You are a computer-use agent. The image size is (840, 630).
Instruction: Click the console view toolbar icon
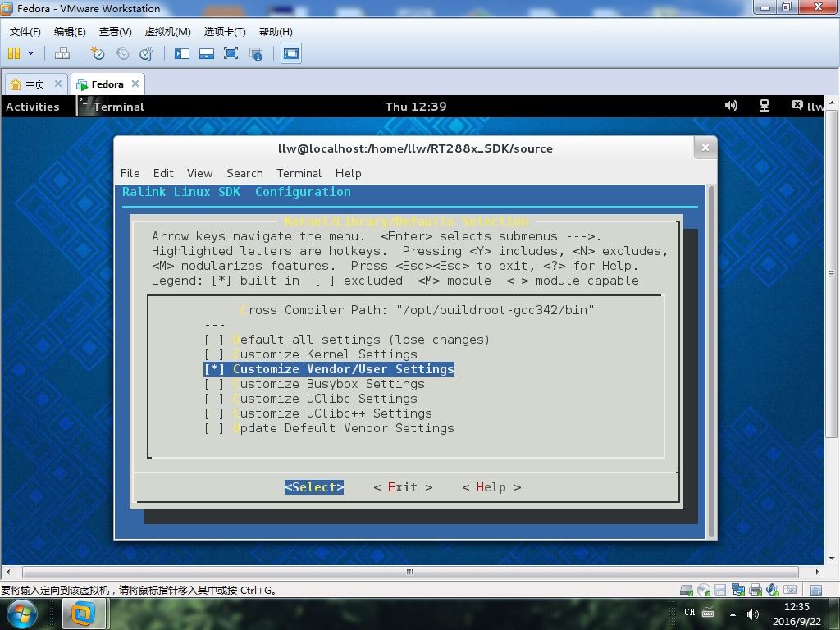(x=291, y=53)
